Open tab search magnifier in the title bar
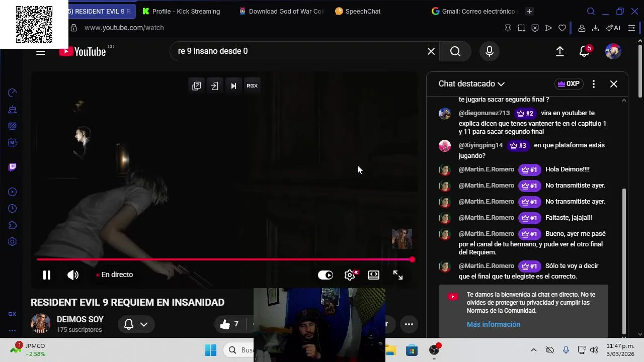This screenshot has width=644, height=362. pos(591,12)
